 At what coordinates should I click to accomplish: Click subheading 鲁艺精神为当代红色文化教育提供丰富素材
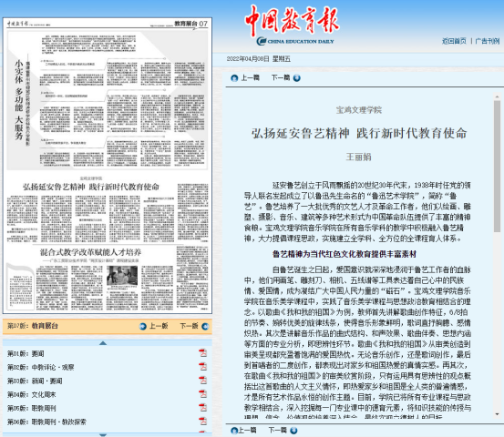pyautogui.click(x=345, y=254)
